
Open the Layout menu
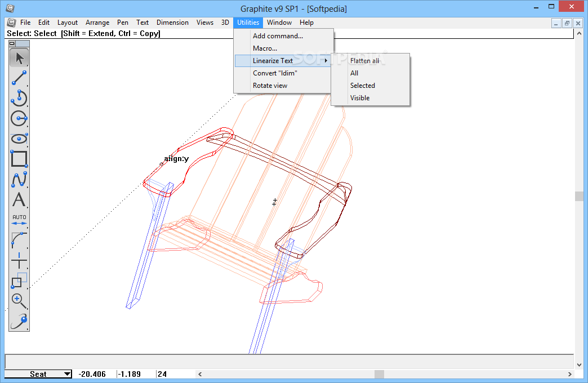68,23
